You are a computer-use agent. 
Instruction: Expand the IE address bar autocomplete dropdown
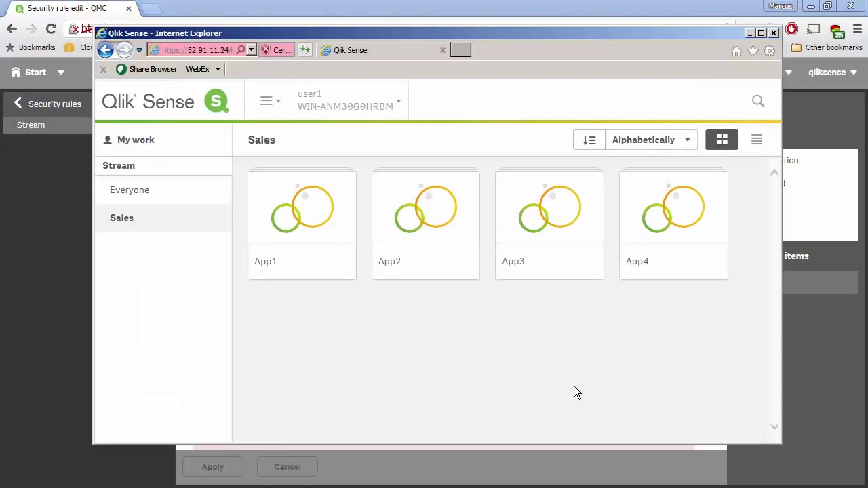coord(251,49)
